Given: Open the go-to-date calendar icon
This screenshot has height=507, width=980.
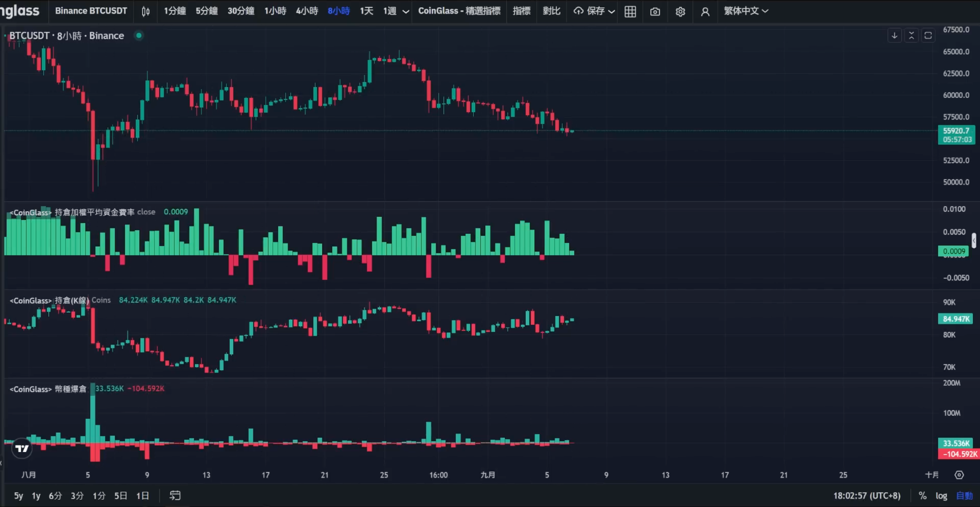Looking at the screenshot, I should coord(175,495).
